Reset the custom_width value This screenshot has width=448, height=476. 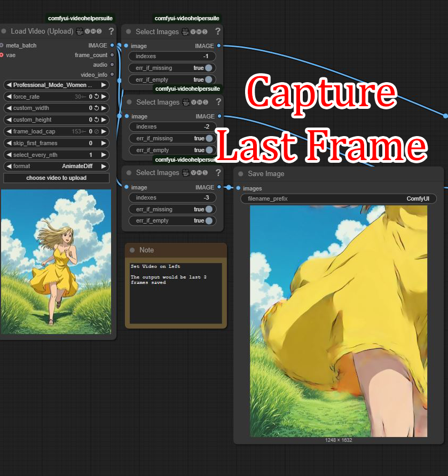click(97, 108)
